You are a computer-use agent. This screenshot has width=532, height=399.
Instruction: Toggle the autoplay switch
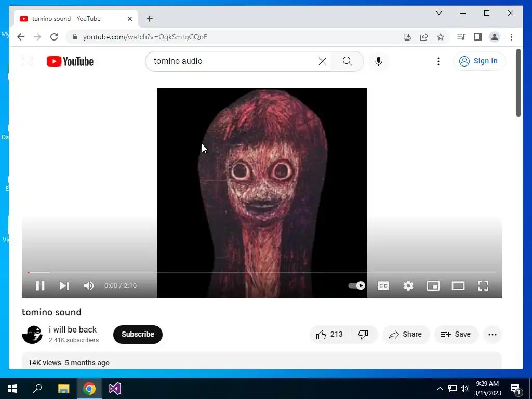(x=356, y=286)
